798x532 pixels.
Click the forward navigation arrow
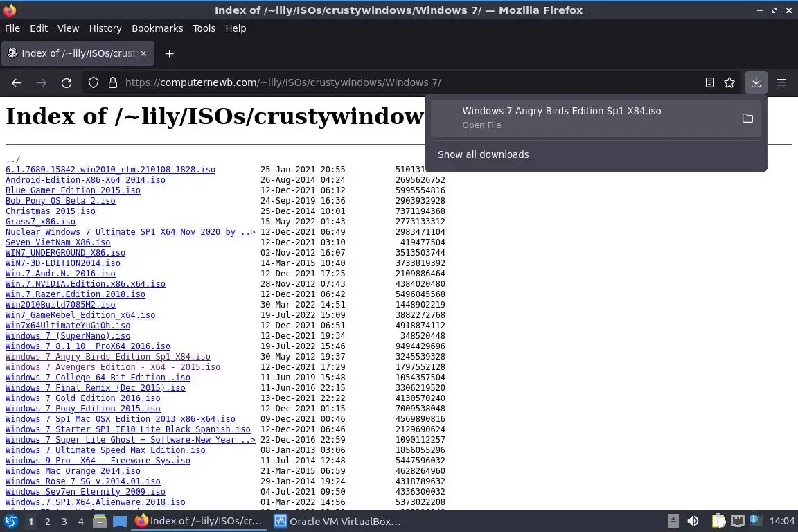pyautogui.click(x=42, y=82)
